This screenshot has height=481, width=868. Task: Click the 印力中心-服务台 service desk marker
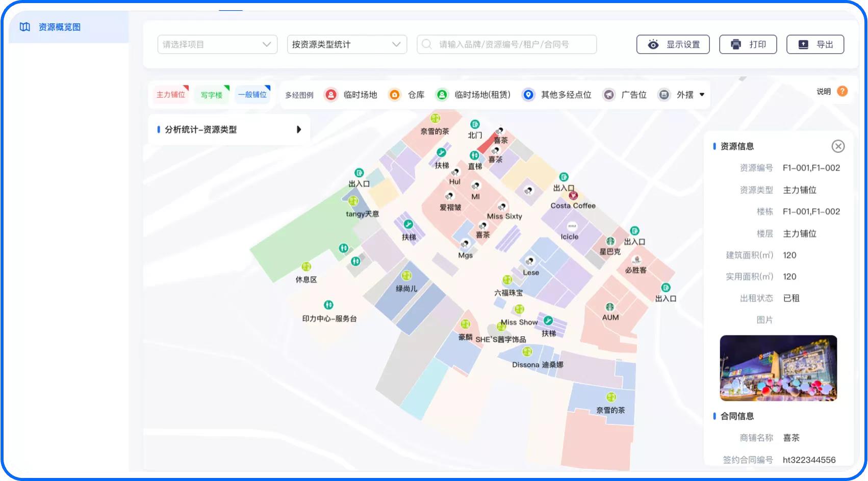(328, 305)
